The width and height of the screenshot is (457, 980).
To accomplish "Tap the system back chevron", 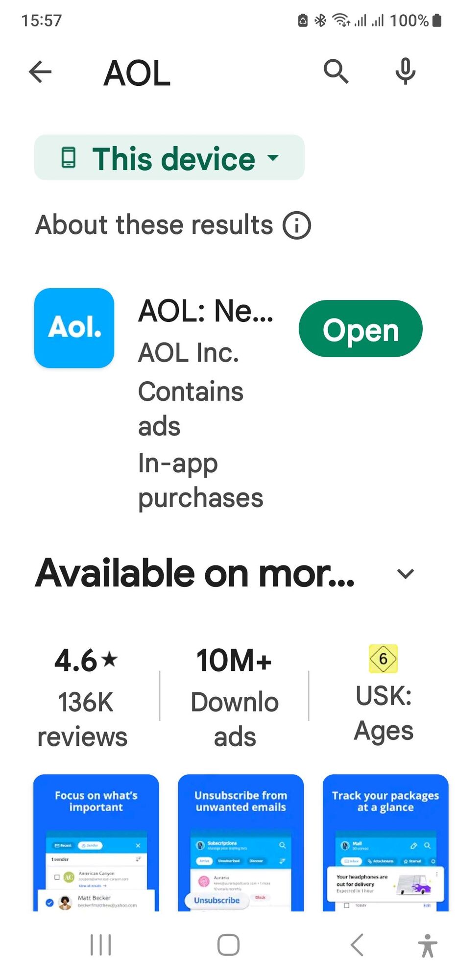I will pos(357,945).
